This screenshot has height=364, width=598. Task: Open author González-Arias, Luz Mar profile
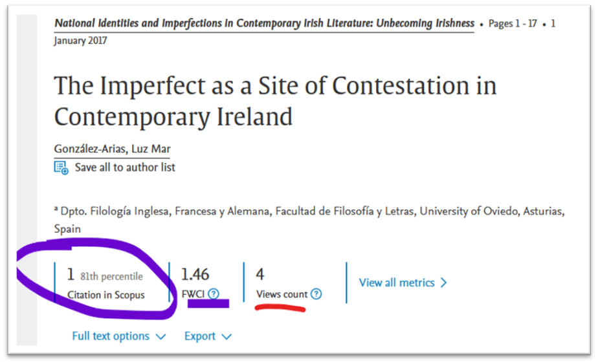(111, 149)
